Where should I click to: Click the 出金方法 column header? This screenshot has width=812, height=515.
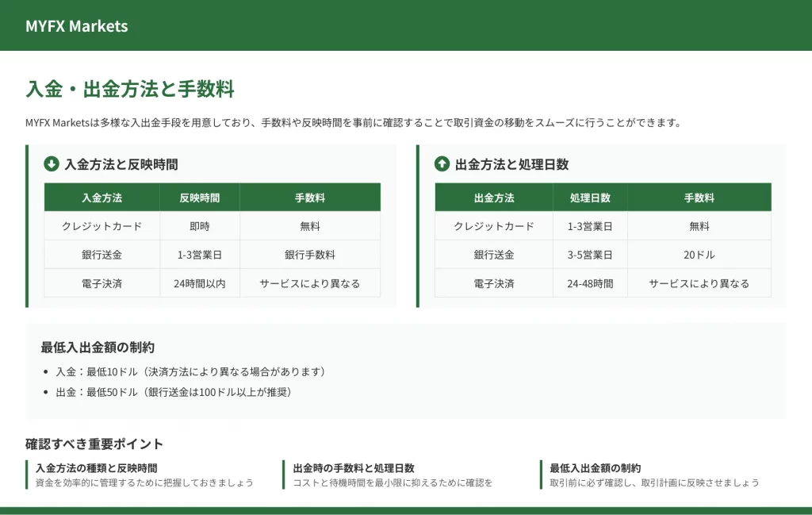pos(493,198)
